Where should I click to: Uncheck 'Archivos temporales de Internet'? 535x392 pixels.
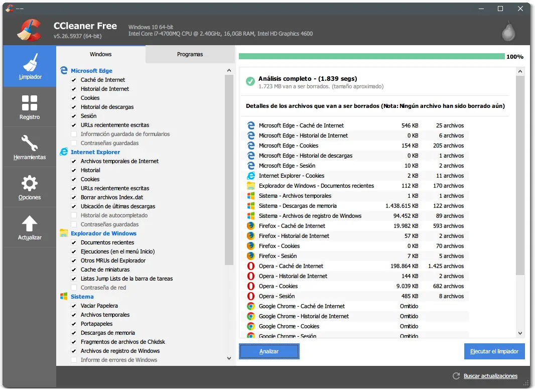[x=73, y=161]
